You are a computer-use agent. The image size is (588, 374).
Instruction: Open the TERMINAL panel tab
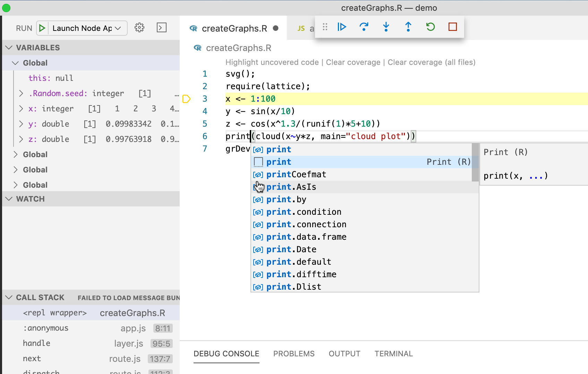pos(393,354)
